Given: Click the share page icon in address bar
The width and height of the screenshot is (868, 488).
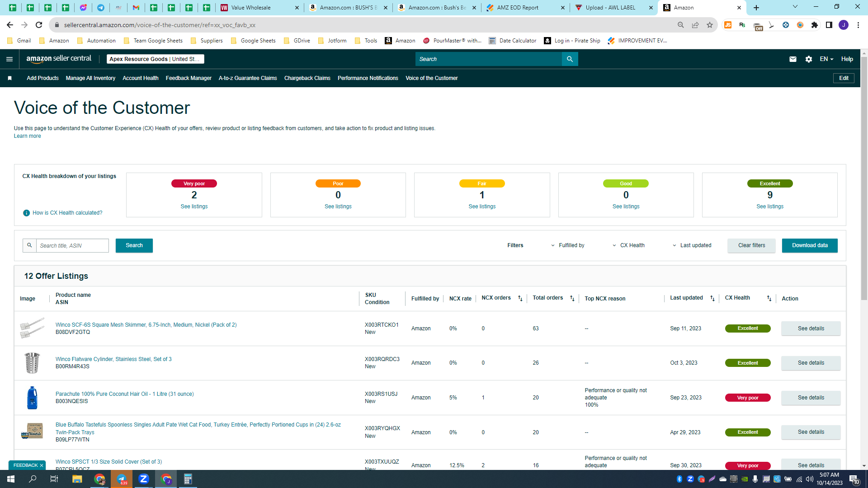Looking at the screenshot, I should [x=695, y=25].
